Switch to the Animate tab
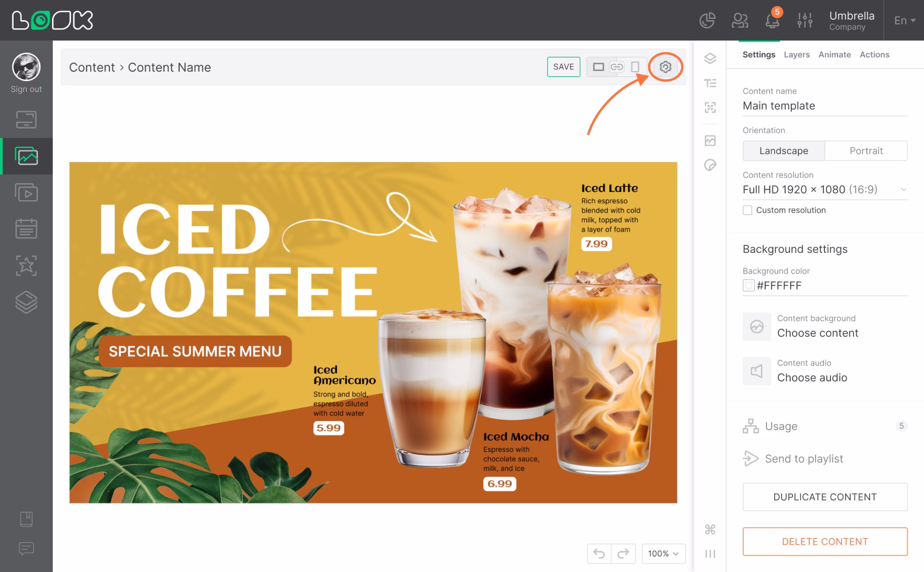The image size is (924, 572). pyautogui.click(x=835, y=54)
